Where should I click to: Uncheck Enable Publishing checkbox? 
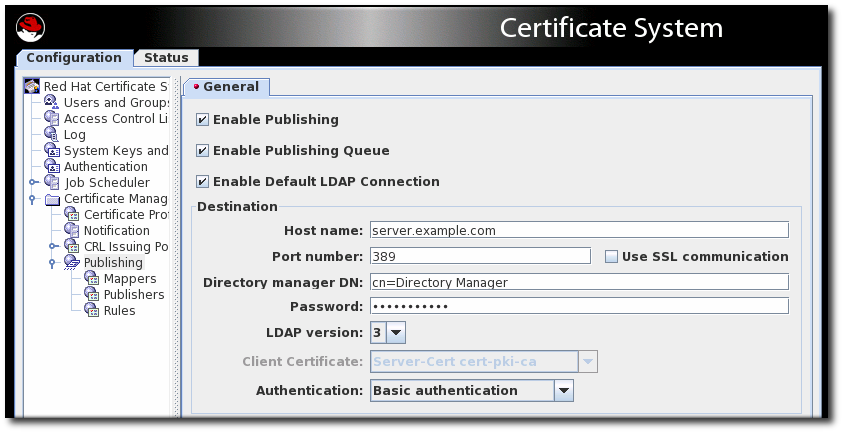[x=203, y=120]
